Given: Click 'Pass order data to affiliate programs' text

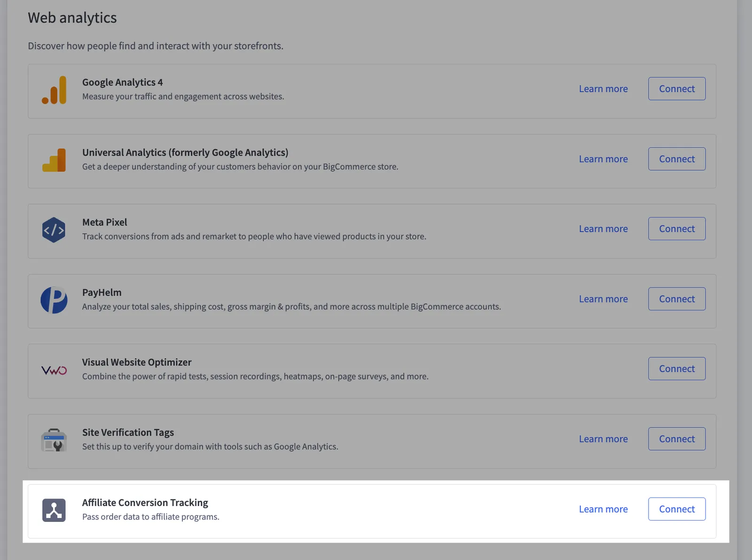Looking at the screenshot, I should (151, 517).
